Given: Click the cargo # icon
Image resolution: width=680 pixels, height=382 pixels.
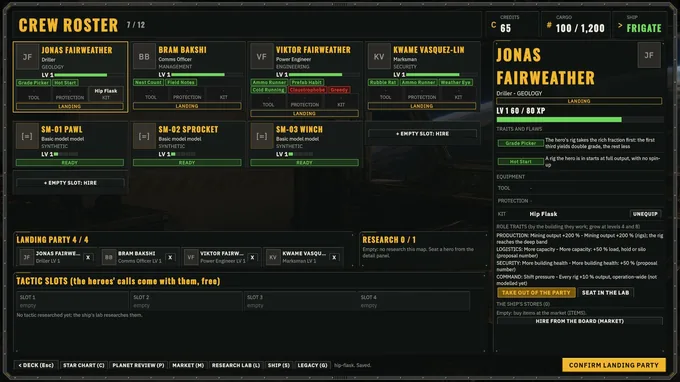Looking at the screenshot, I should (549, 26).
